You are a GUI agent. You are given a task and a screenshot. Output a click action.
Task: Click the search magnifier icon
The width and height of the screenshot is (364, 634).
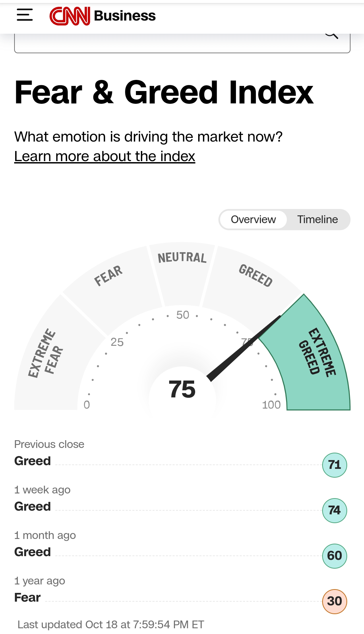click(332, 35)
